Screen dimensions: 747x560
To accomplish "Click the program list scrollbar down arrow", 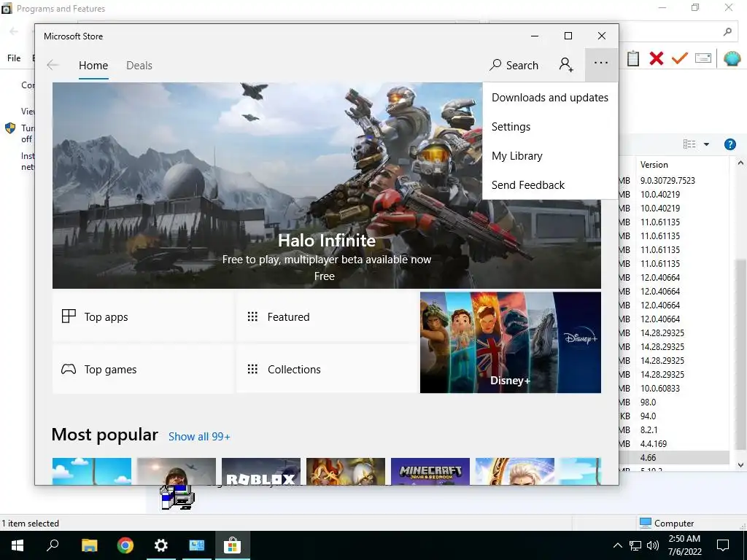I will [x=741, y=464].
